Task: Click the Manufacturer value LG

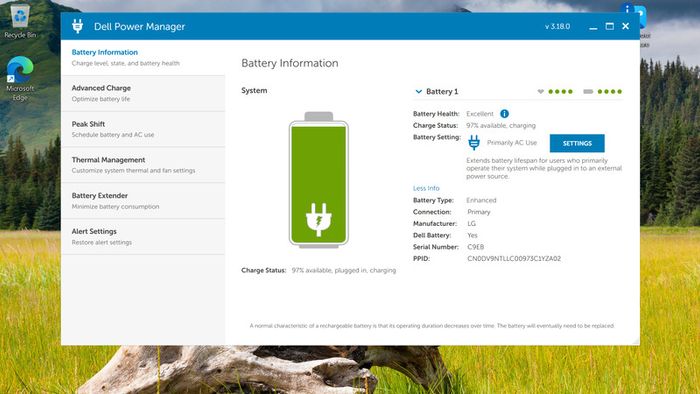Action: pos(471,224)
